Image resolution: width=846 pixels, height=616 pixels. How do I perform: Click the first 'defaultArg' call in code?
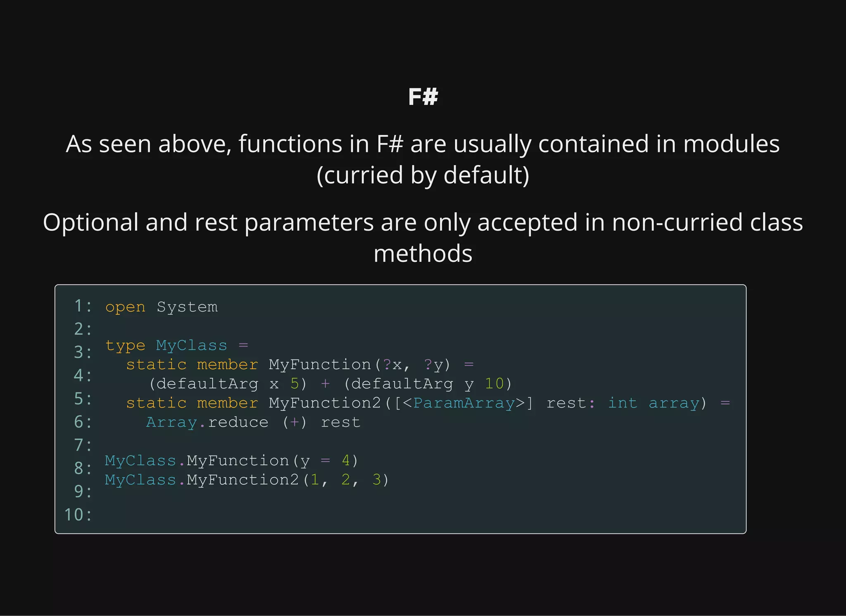(207, 384)
